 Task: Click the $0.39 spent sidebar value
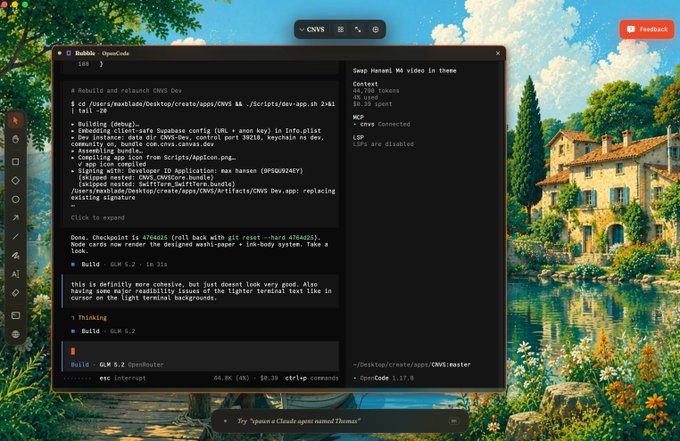(x=372, y=104)
